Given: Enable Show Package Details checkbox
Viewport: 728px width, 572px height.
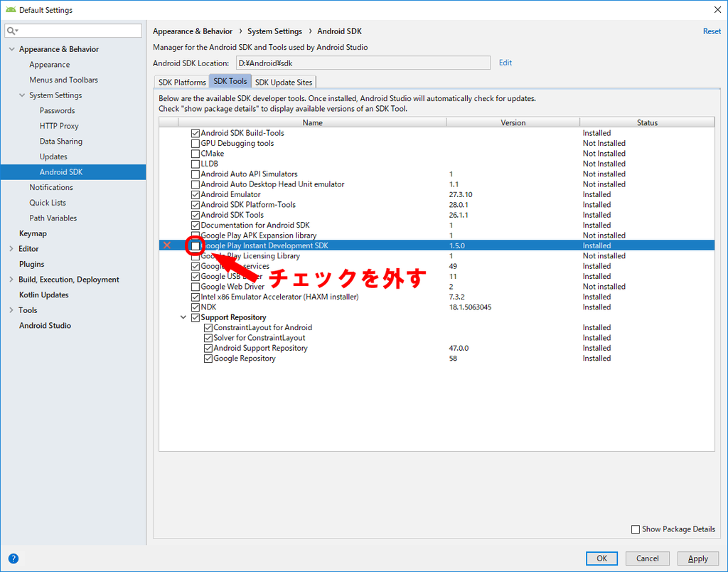Looking at the screenshot, I should (x=636, y=529).
